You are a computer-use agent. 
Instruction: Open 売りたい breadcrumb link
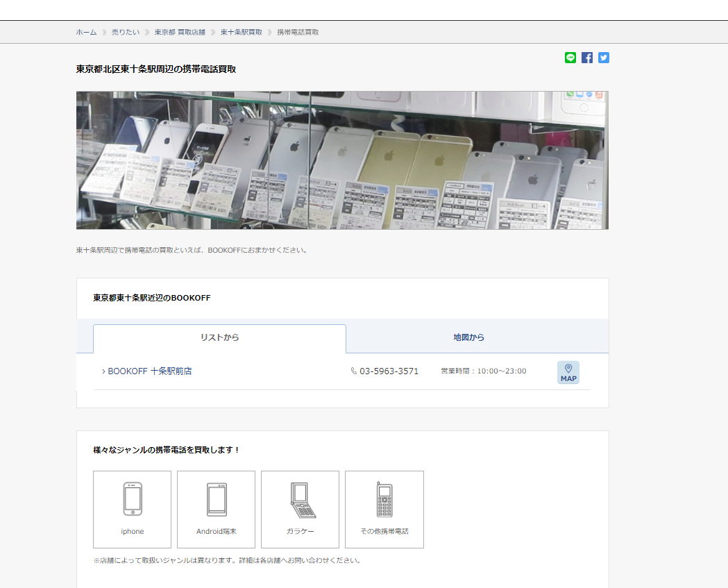(126, 32)
